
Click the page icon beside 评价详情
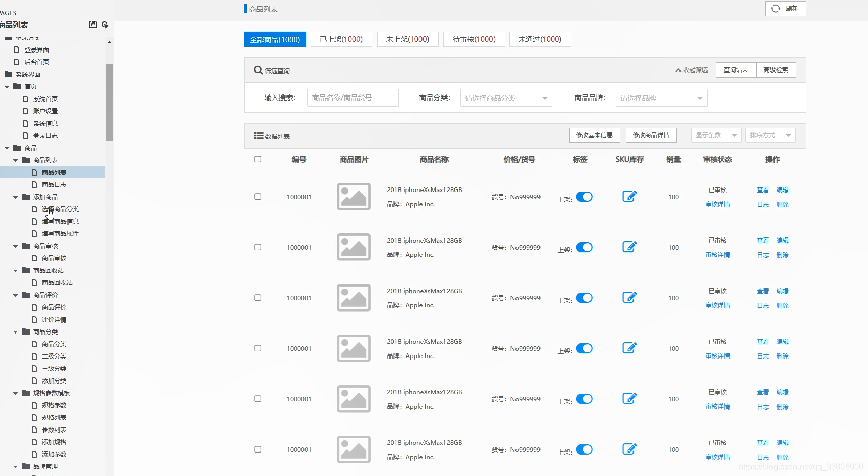click(x=34, y=319)
